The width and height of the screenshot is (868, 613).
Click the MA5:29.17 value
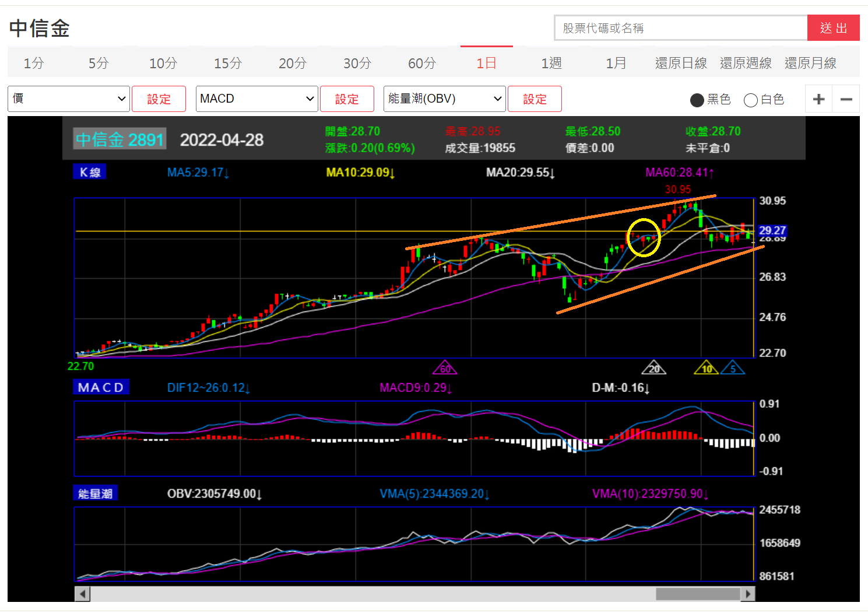pos(198,173)
